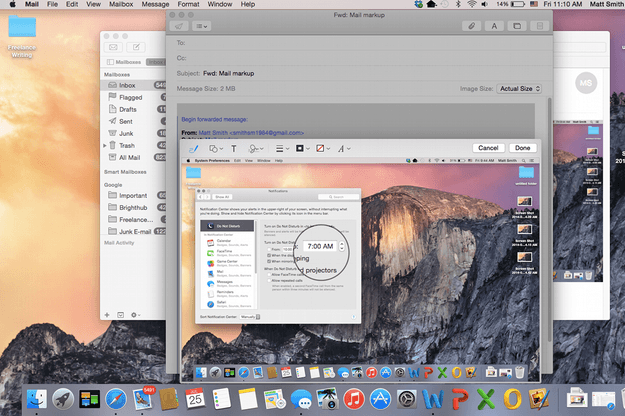Open the Window menu
Image resolution: width=625 pixels, height=416 pixels.
[x=220, y=4]
